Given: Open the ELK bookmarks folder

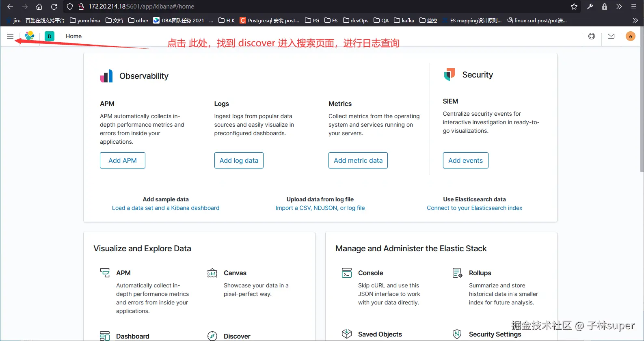Looking at the screenshot, I should 227,20.
